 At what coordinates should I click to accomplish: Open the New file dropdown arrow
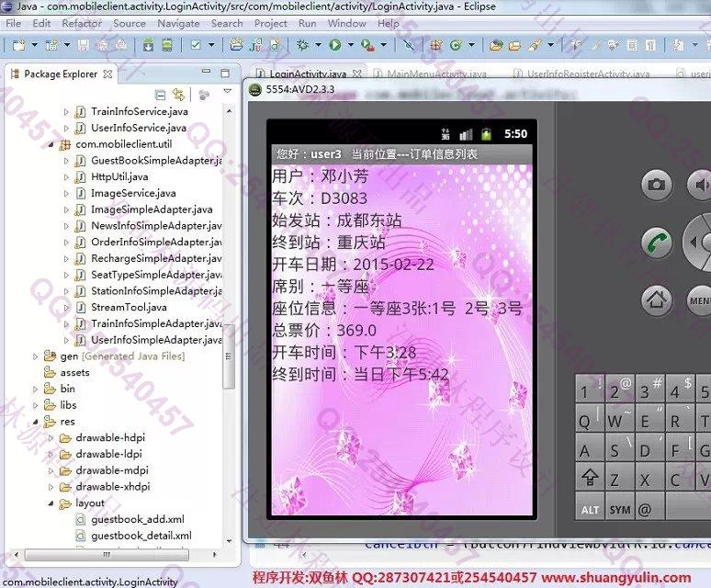pos(35,45)
